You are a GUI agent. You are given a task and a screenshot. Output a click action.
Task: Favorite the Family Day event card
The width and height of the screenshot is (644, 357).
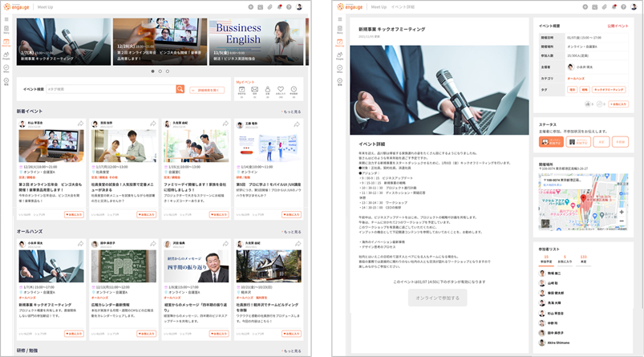[219, 214]
